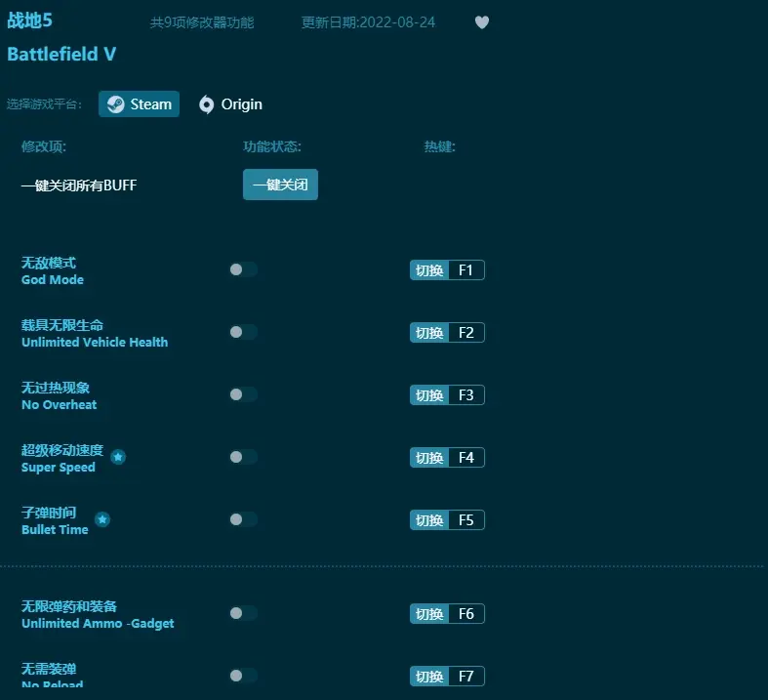768x700 pixels.
Task: Click the 功能状态: column header
Action: [x=272, y=146]
